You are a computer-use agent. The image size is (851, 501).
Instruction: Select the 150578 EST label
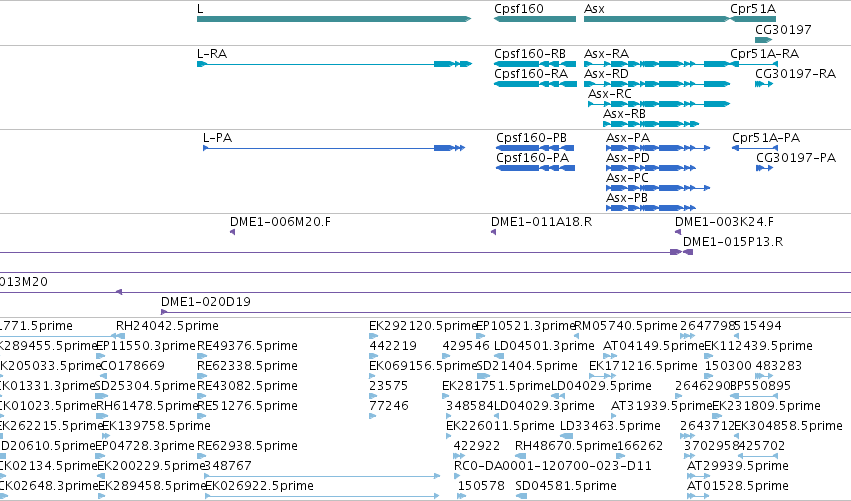click(x=481, y=486)
